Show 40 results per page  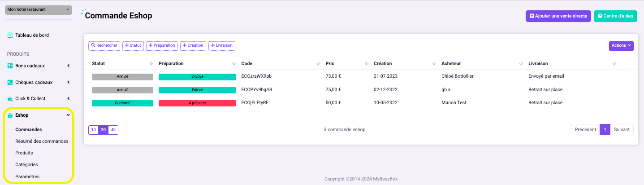(x=113, y=130)
